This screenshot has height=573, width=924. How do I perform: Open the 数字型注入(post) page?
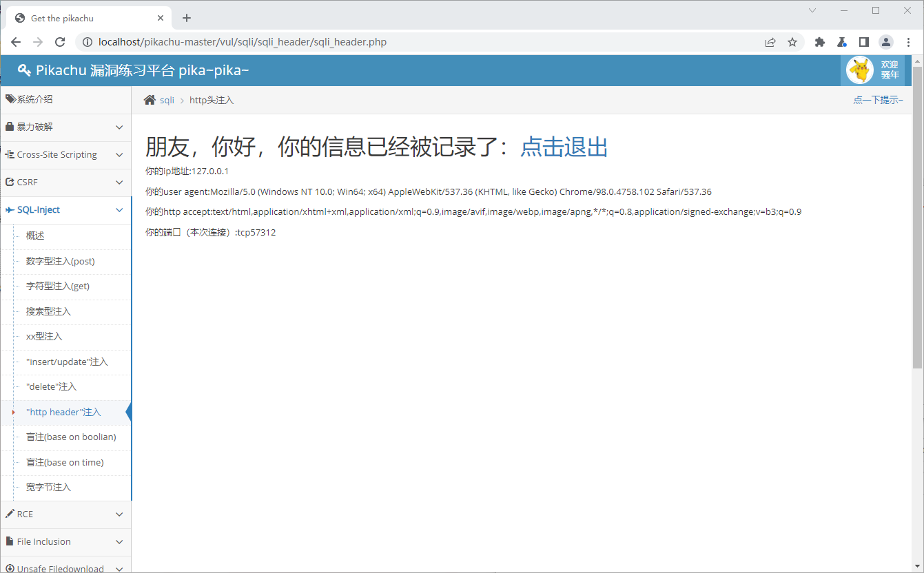pyautogui.click(x=61, y=262)
